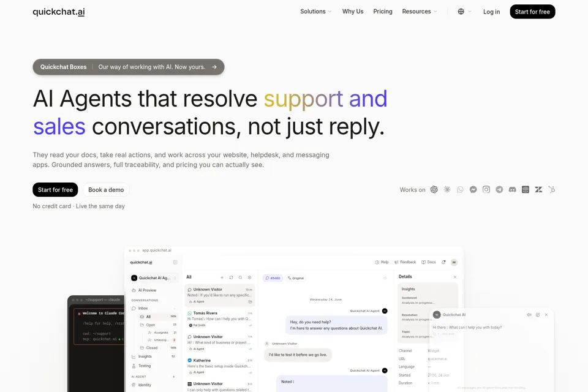Image resolution: width=588 pixels, height=392 pixels.
Task: Click the Discord icon in Works on row
Action: pyautogui.click(x=512, y=189)
